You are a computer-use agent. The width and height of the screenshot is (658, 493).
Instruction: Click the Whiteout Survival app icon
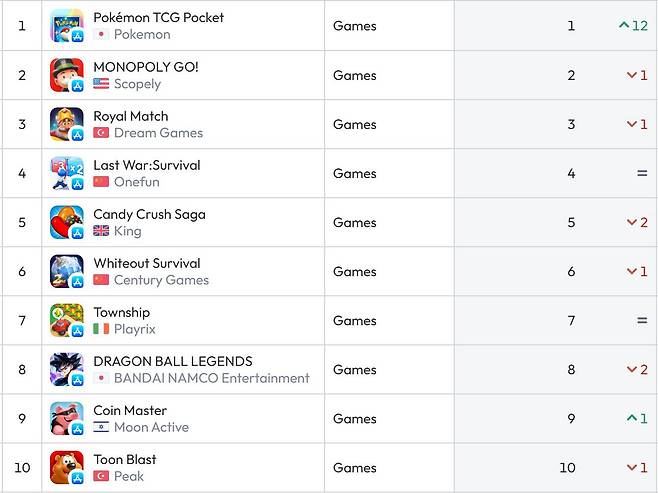click(x=67, y=271)
